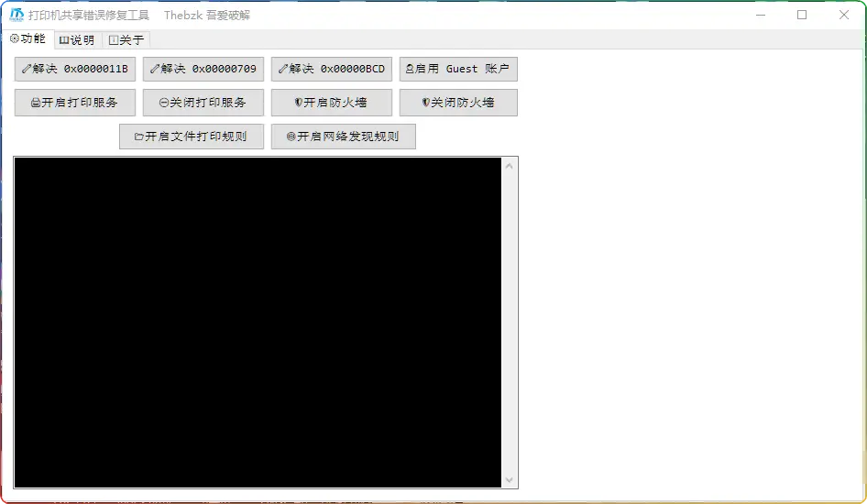Turn off the firewall with 关闭防火墙
The width and height of the screenshot is (867, 504).
458,103
